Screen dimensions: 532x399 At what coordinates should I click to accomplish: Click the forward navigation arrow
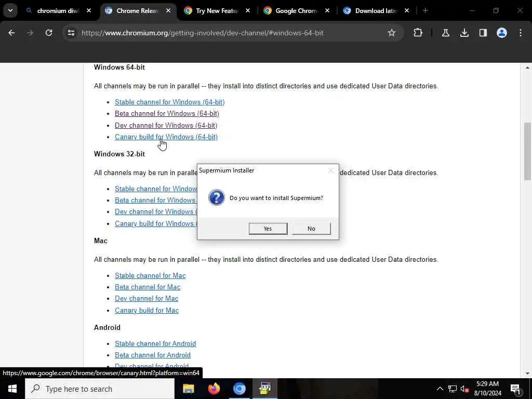tap(30, 33)
